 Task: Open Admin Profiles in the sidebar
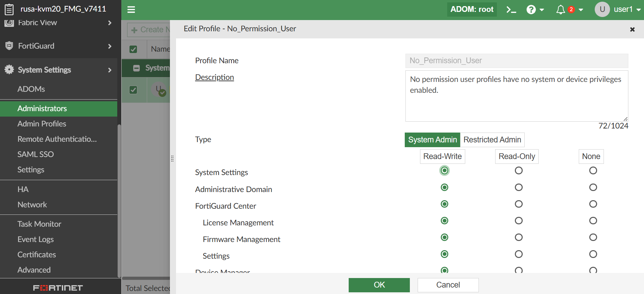click(42, 124)
